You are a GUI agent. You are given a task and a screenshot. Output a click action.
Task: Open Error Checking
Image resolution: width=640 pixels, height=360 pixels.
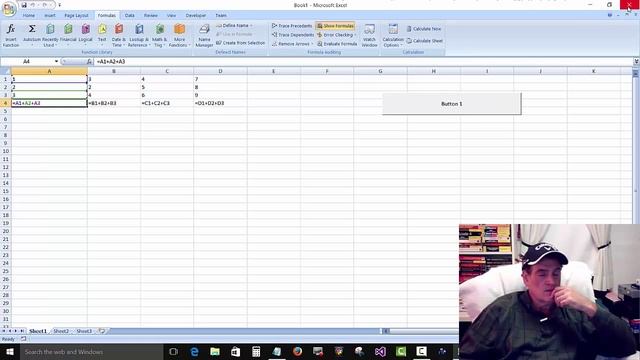click(336, 35)
